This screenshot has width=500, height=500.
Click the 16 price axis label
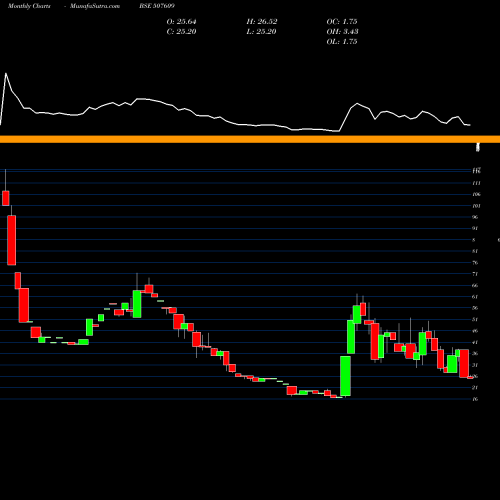475,399
